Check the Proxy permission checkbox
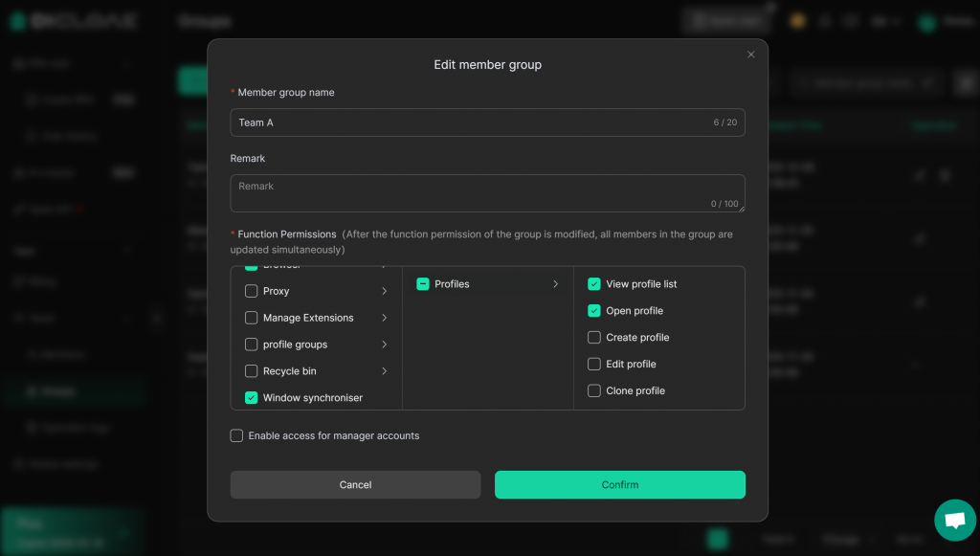This screenshot has width=980, height=556. [x=252, y=291]
